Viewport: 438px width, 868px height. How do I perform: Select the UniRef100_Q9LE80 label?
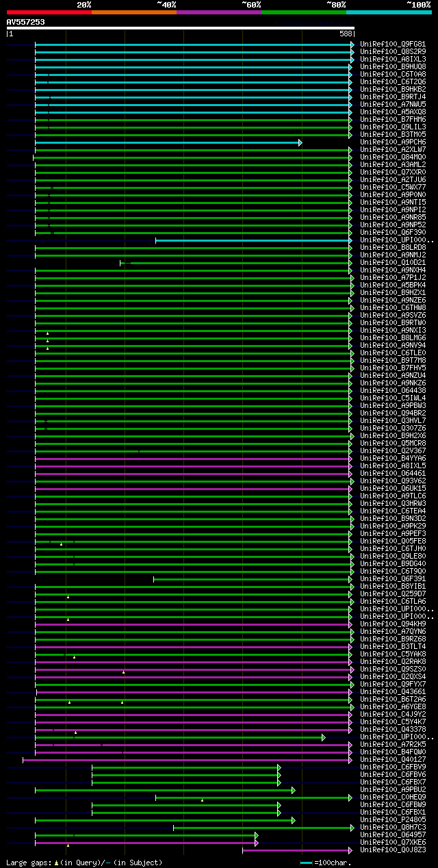393,556
